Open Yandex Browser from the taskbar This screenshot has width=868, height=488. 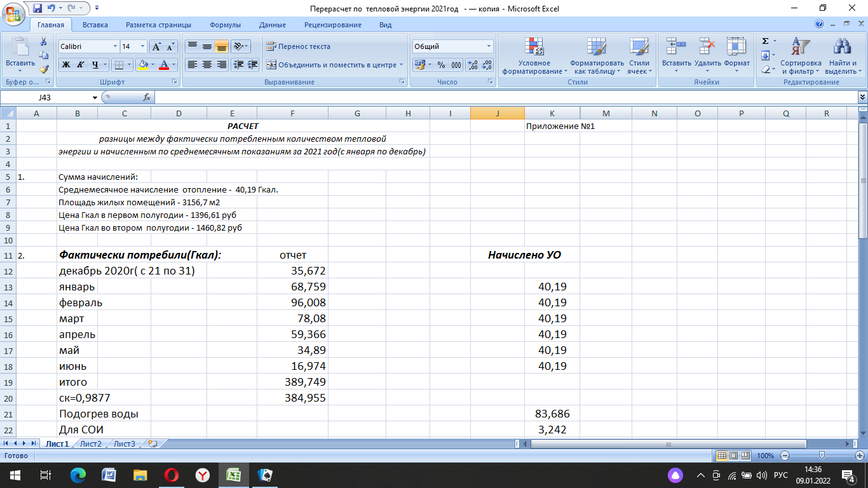(x=202, y=475)
